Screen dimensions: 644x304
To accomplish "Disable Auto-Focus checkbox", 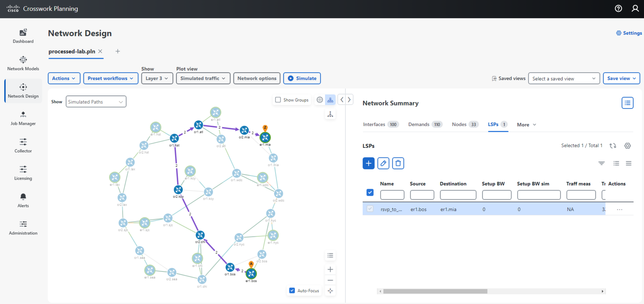I will pos(292,291).
